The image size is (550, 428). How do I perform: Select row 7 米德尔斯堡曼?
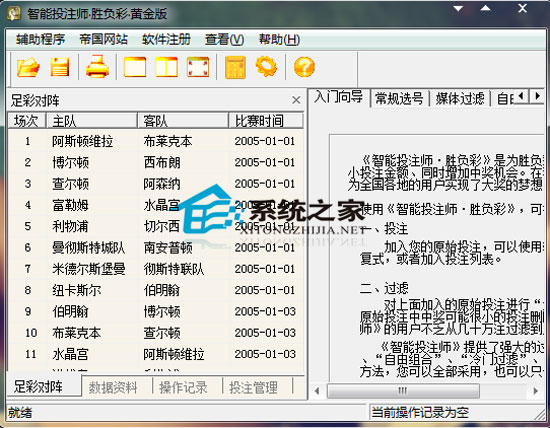[x=89, y=269]
